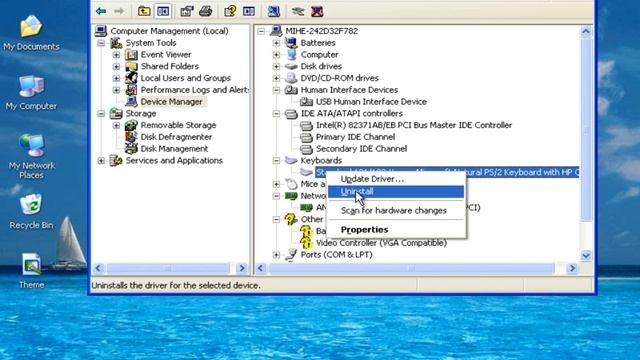Expand the Disk drives category
The image size is (640, 360).
[276, 66]
